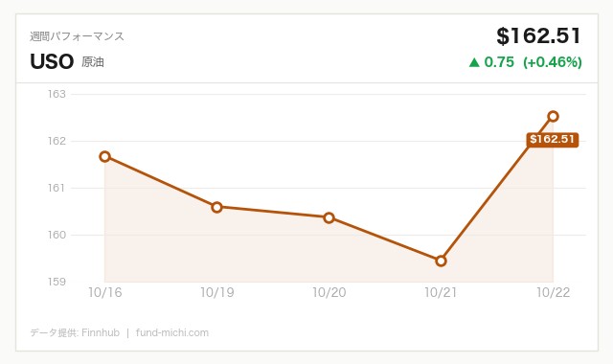Image resolution: width=613 pixels, height=364 pixels.
Task: Click the 10/22 x-axis date label
Action: point(554,292)
